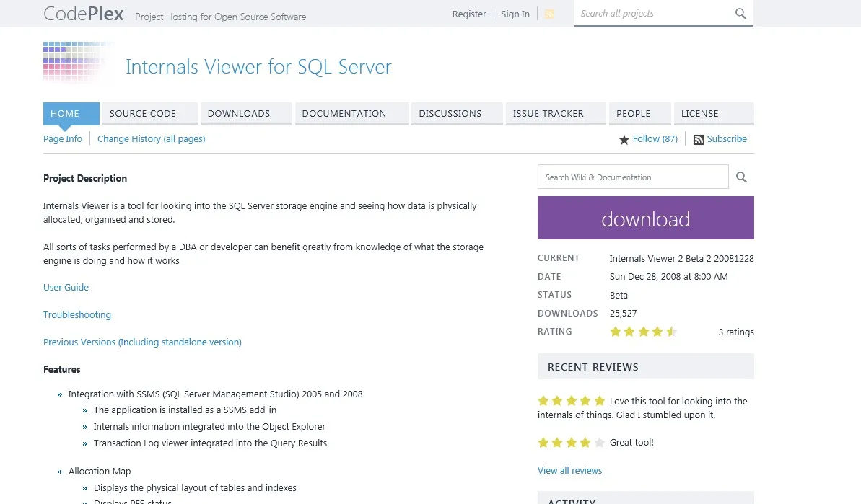
Task: Click the project rating stars
Action: click(x=643, y=332)
